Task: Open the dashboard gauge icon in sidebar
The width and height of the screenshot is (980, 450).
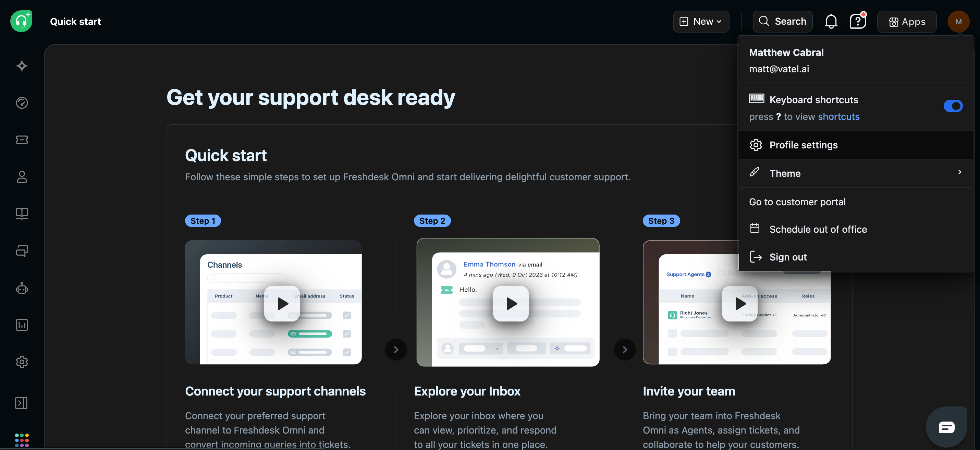Action: pos(22,103)
